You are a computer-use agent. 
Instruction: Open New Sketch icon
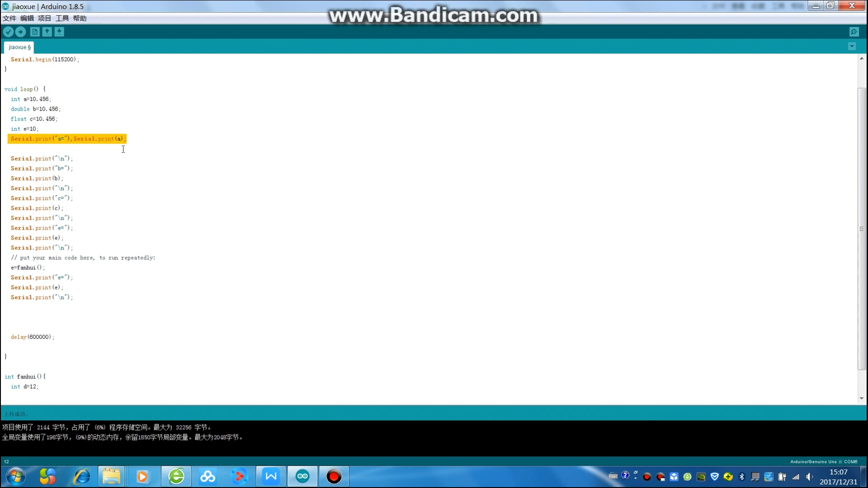point(34,32)
